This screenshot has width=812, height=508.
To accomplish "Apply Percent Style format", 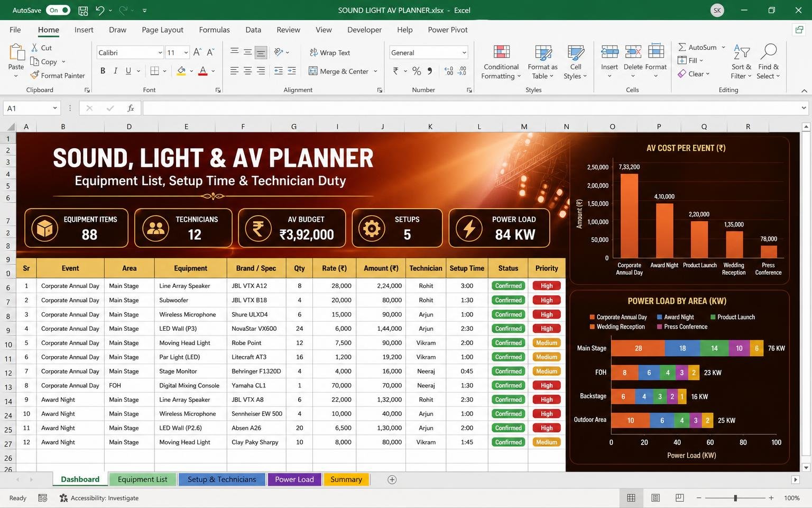I will (417, 71).
